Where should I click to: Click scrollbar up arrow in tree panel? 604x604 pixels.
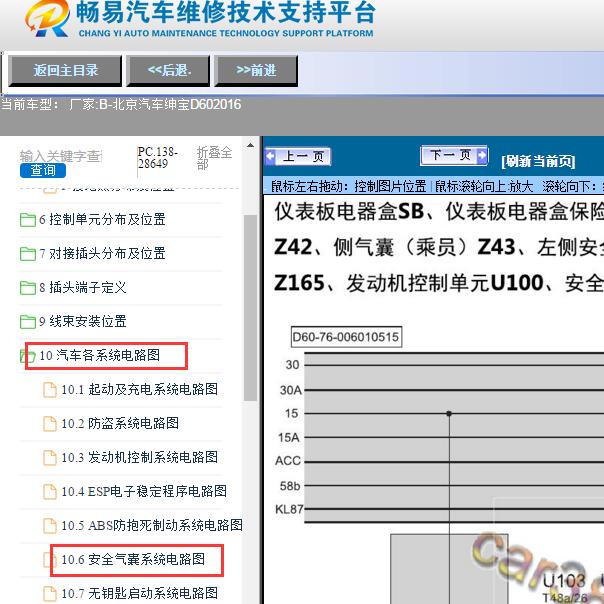click(250, 145)
